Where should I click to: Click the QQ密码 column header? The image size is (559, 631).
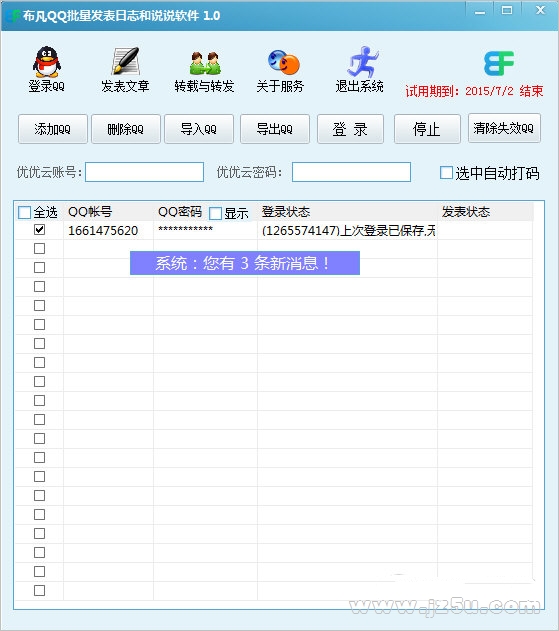coord(180,212)
